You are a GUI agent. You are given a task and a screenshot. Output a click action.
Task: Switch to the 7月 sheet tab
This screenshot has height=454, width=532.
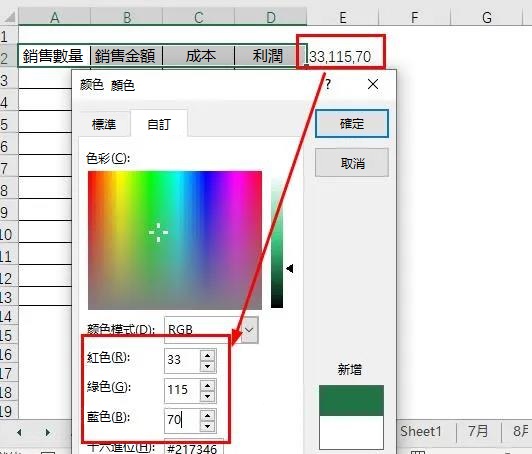pos(478,431)
